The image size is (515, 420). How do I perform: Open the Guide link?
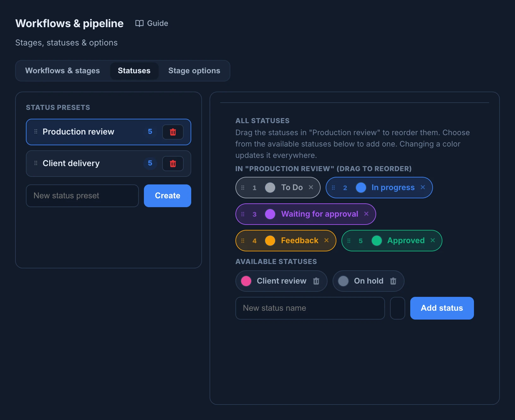tap(152, 23)
